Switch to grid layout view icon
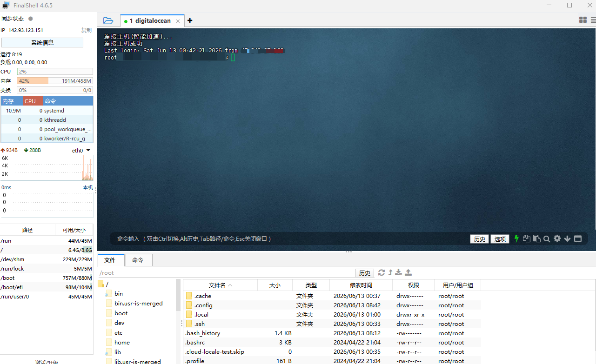The image size is (596, 364). [583, 20]
